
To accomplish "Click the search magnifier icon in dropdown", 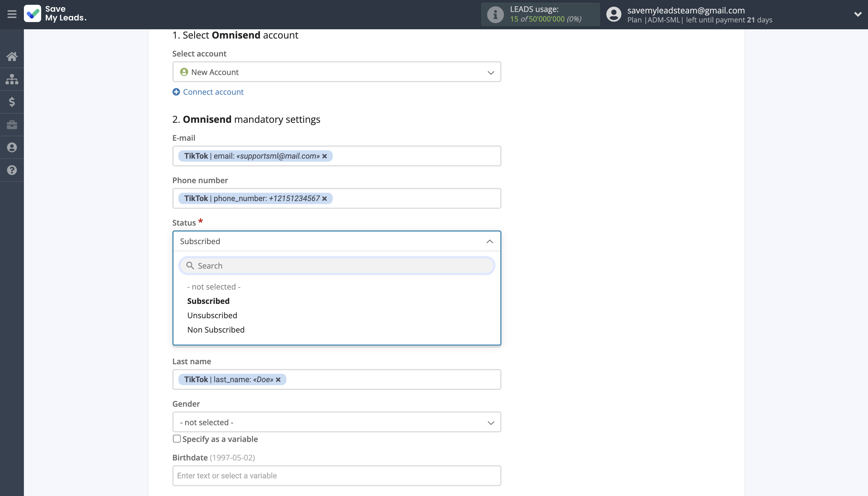I will [x=190, y=266].
